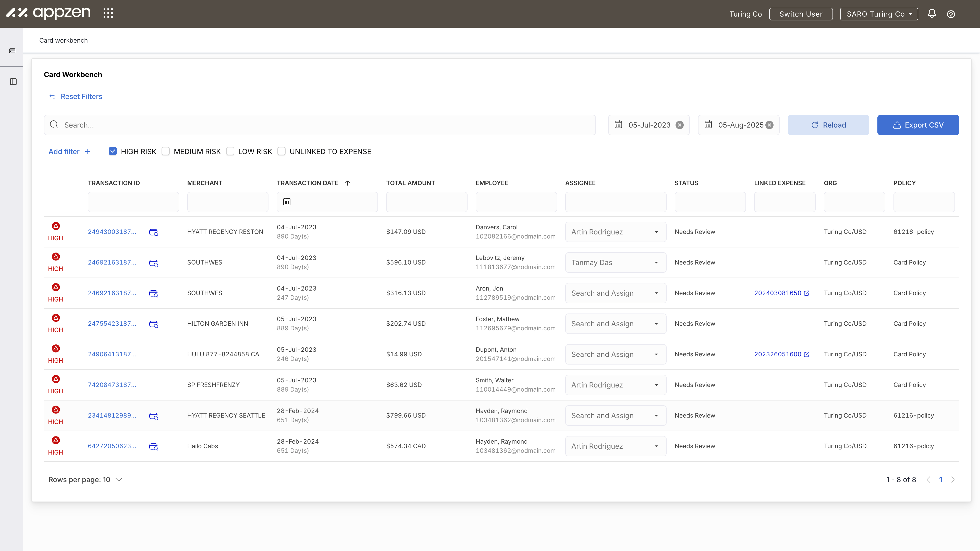Image resolution: width=980 pixels, height=551 pixels.
Task: Click the Export CSV button
Action: pyautogui.click(x=918, y=125)
